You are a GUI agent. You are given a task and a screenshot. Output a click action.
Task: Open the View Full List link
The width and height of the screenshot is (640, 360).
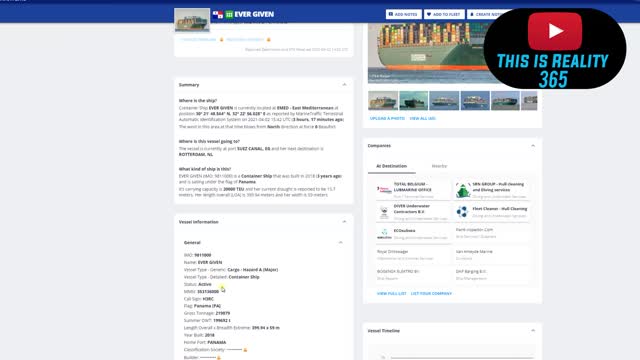(x=391, y=293)
